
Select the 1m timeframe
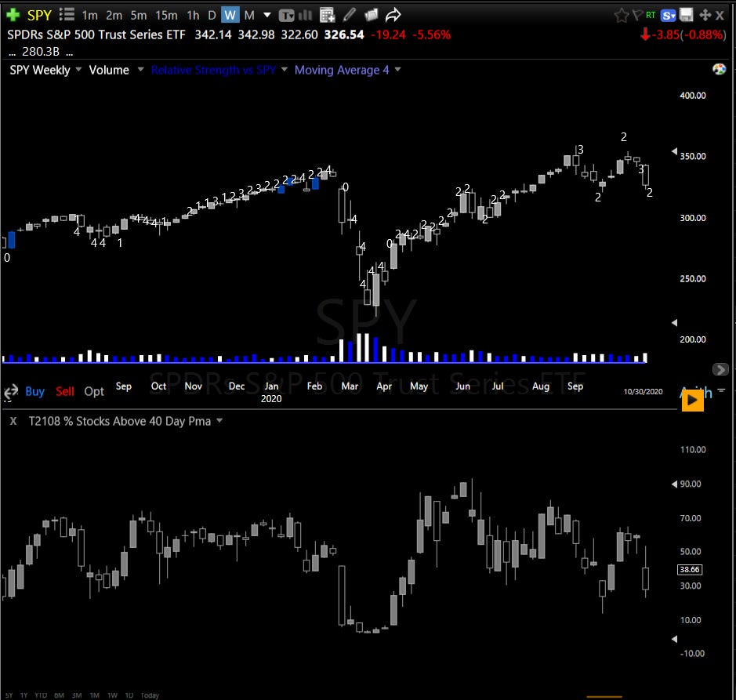(89, 16)
